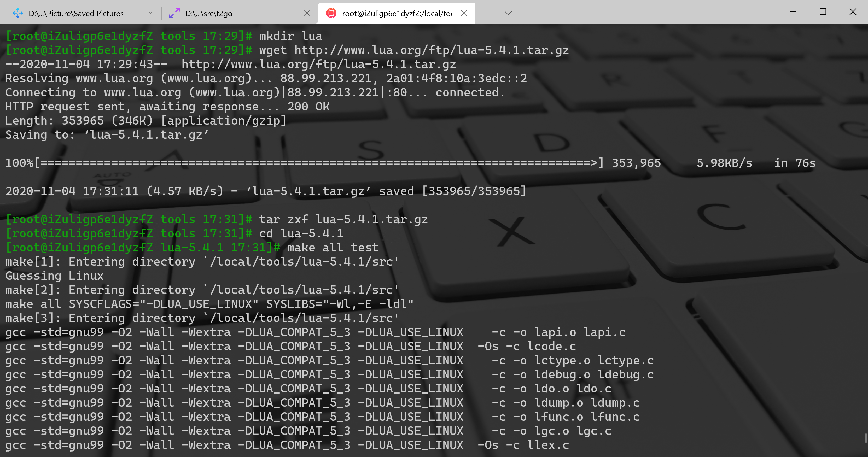
Task: Click the 'mkdir lua' command text
Action: point(290,36)
